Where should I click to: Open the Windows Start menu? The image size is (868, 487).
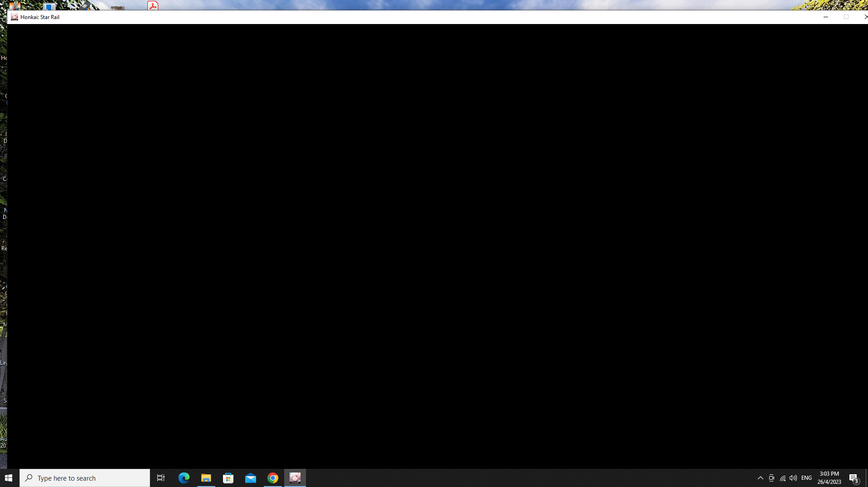pos(9,477)
